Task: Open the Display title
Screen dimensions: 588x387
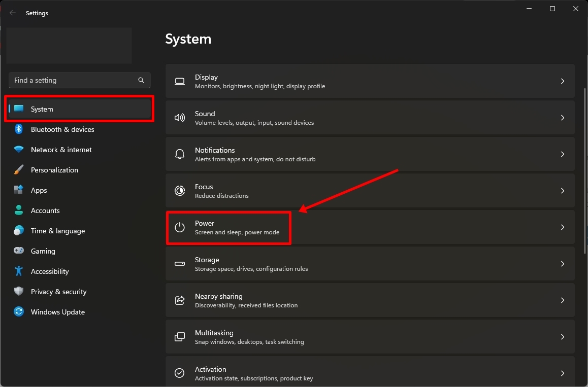Action: click(x=206, y=77)
